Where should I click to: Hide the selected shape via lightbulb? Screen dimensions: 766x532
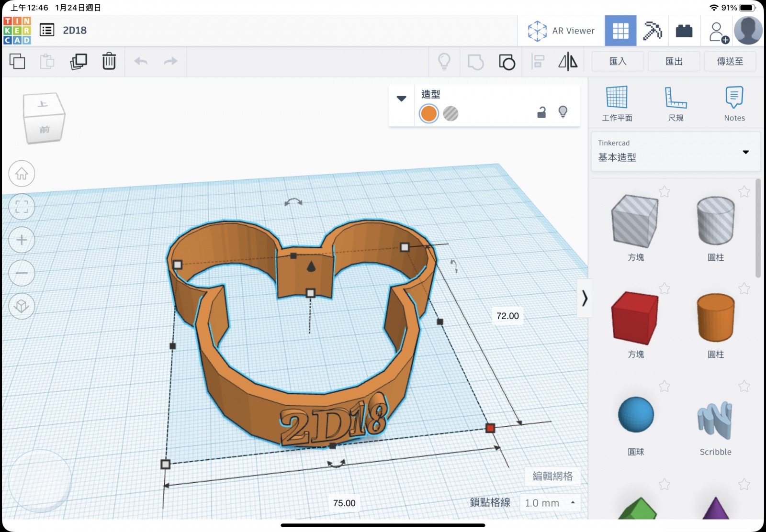click(x=563, y=112)
